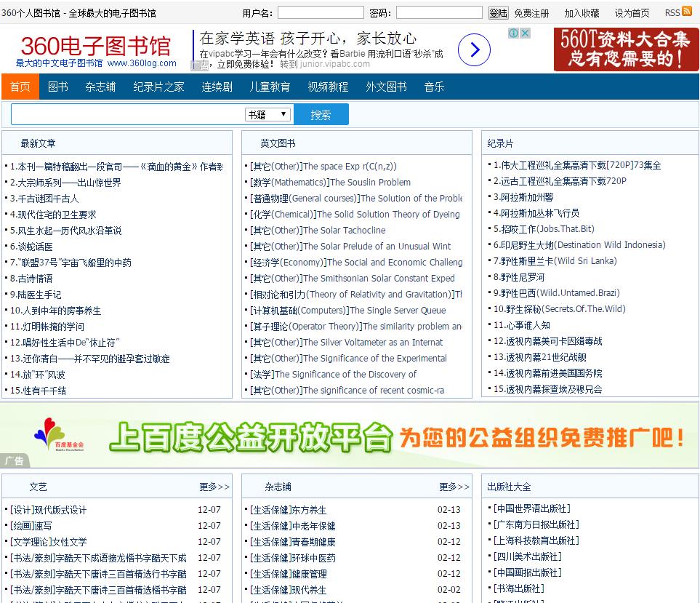Click the www.360log.com link text
Viewport: 700px width, 603px height.
142,63
